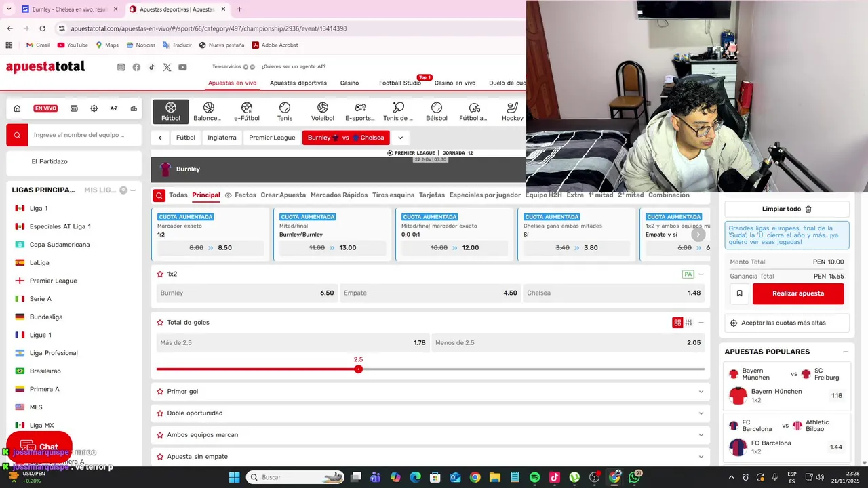
Task: Favorite the Apuesta sin empate star
Action: pos(160,457)
